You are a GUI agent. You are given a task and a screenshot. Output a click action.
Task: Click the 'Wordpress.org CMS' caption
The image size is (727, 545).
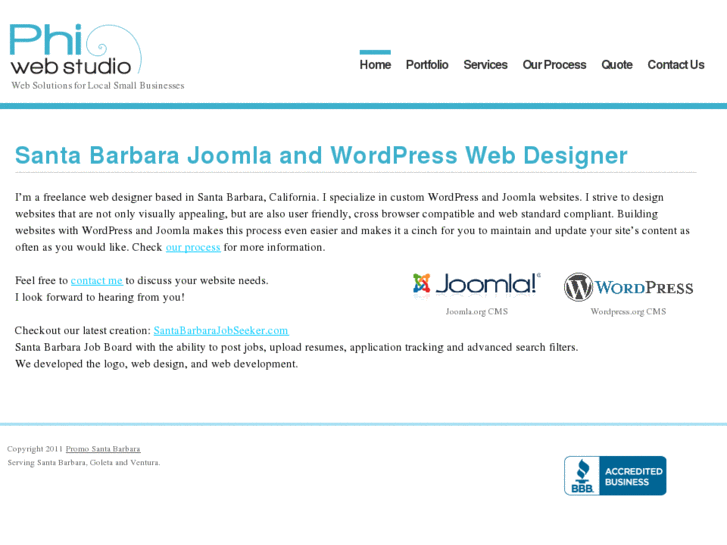pyautogui.click(x=628, y=312)
